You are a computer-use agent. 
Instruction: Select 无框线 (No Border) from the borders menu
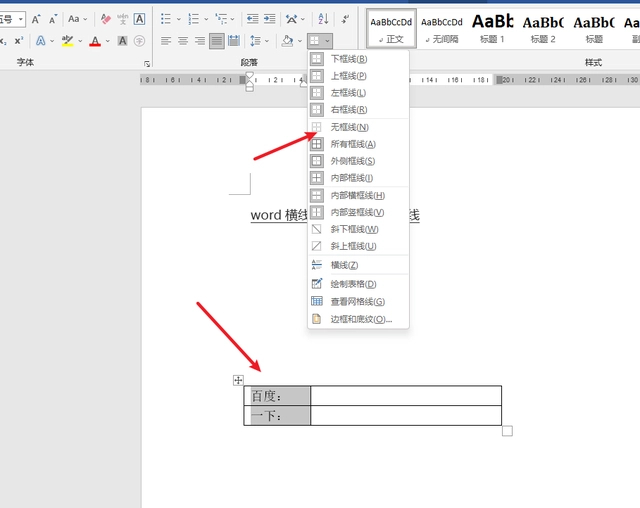(x=349, y=127)
